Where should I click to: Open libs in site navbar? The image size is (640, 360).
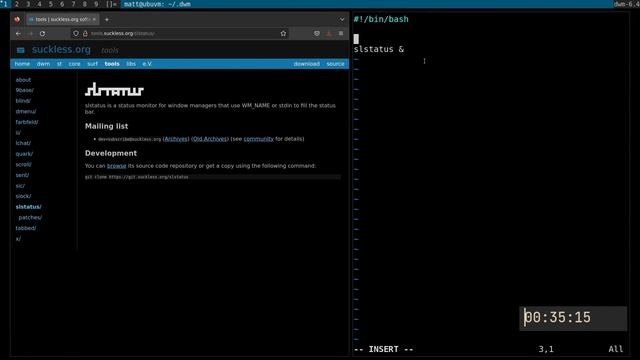pyautogui.click(x=131, y=64)
